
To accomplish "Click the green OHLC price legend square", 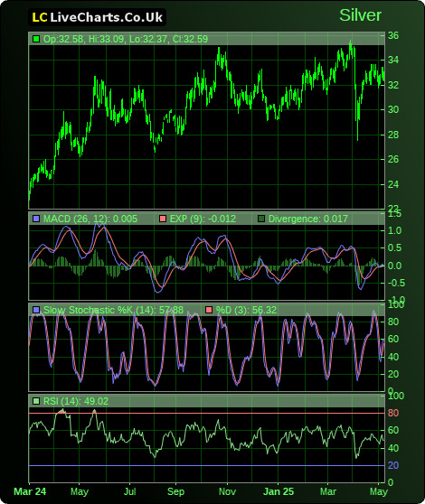I will tap(36, 39).
